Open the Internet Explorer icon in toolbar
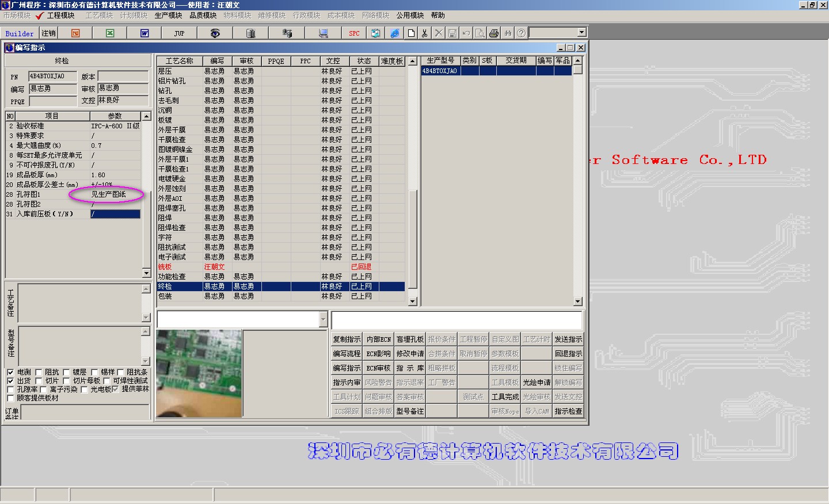Image resolution: width=829 pixels, height=504 pixels. click(394, 33)
